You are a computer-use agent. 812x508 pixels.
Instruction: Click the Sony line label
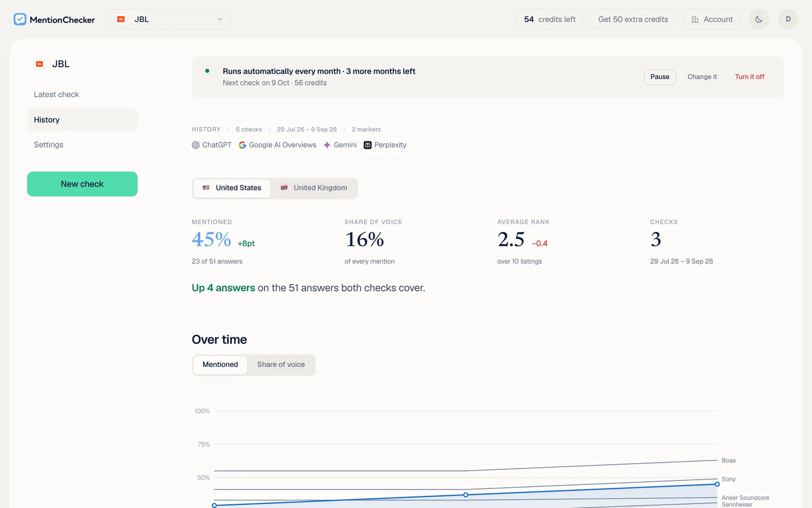click(x=729, y=479)
